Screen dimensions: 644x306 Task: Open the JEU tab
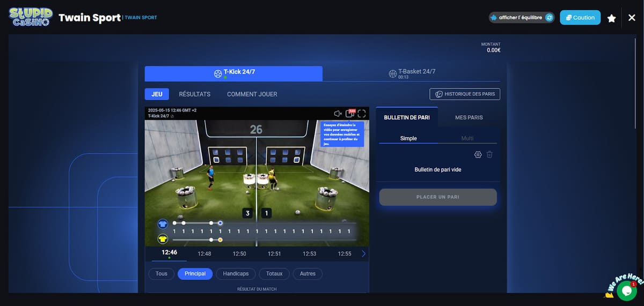click(x=157, y=94)
